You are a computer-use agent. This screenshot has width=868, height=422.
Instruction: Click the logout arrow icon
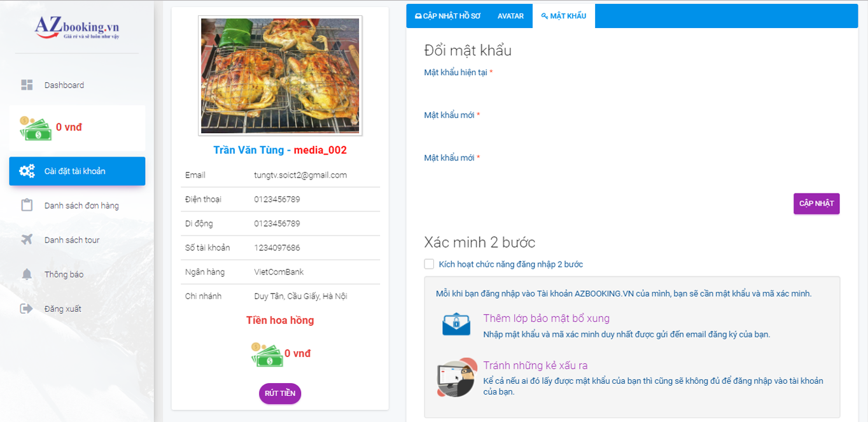coord(27,309)
